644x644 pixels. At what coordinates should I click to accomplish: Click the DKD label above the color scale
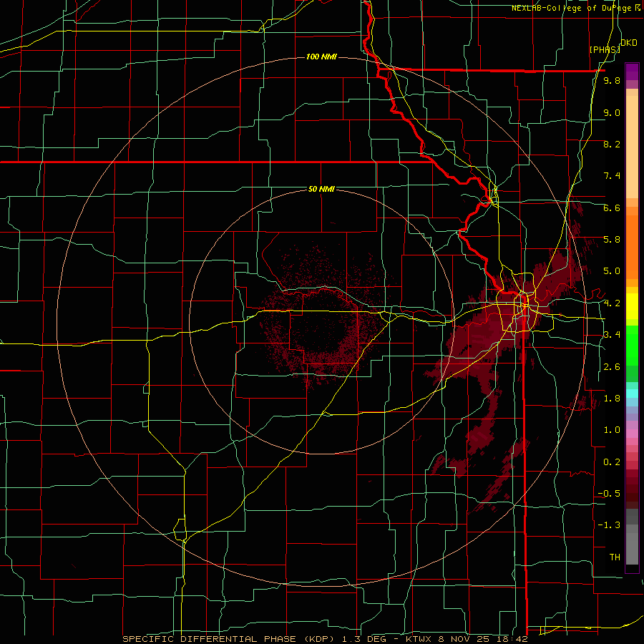pos(628,43)
